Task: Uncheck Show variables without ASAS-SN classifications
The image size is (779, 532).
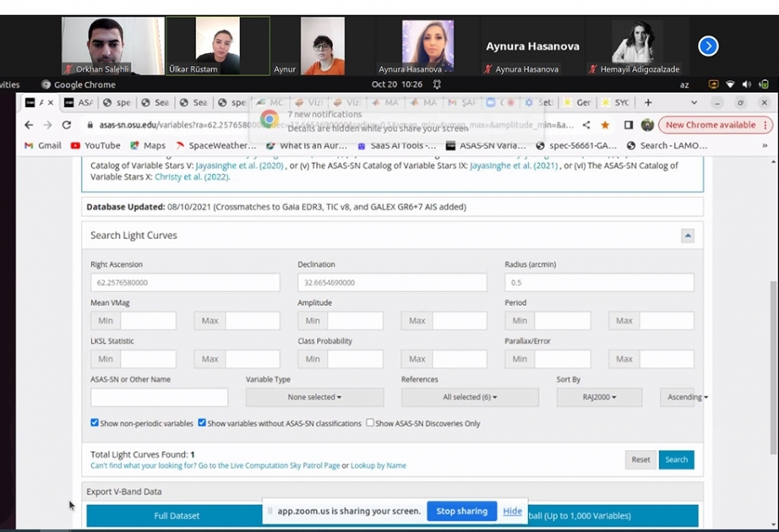Action: [x=202, y=423]
